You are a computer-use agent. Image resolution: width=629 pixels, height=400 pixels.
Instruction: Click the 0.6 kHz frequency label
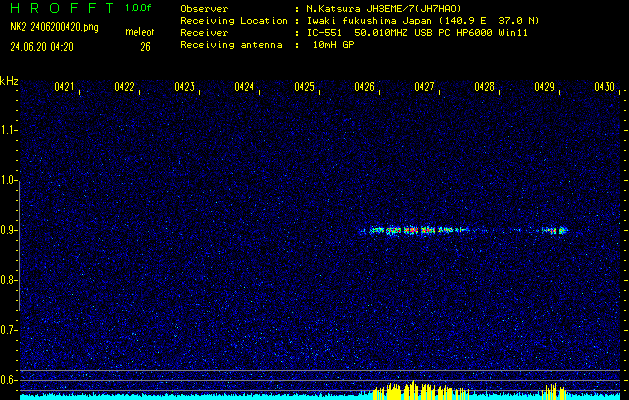click(8, 380)
